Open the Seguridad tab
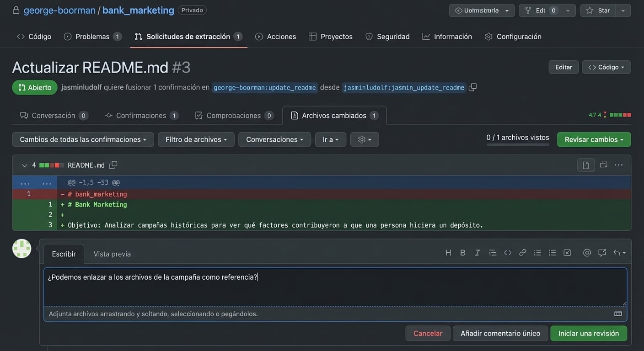The height and width of the screenshot is (351, 644). (387, 37)
